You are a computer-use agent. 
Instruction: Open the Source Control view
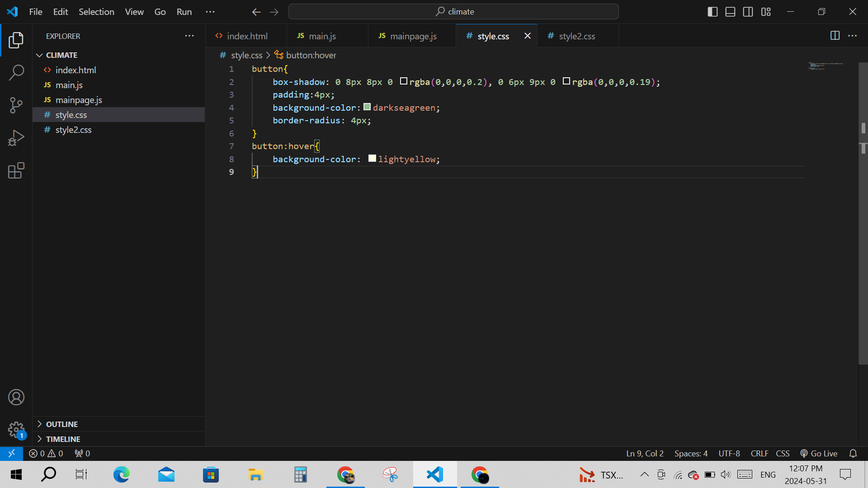click(16, 105)
